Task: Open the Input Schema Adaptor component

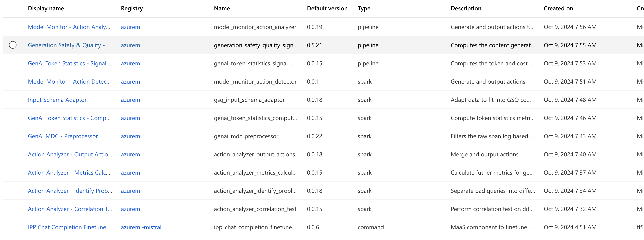Action: pos(57,100)
